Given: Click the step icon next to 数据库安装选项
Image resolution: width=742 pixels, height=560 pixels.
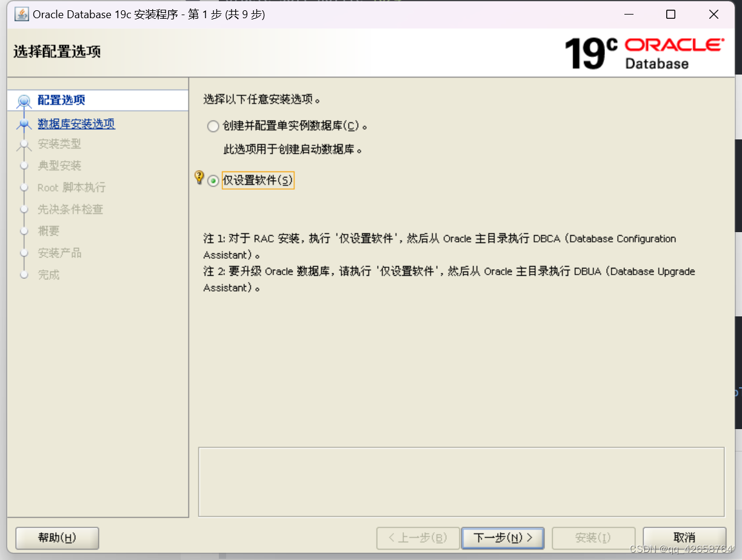Looking at the screenshot, I should tap(24, 124).
